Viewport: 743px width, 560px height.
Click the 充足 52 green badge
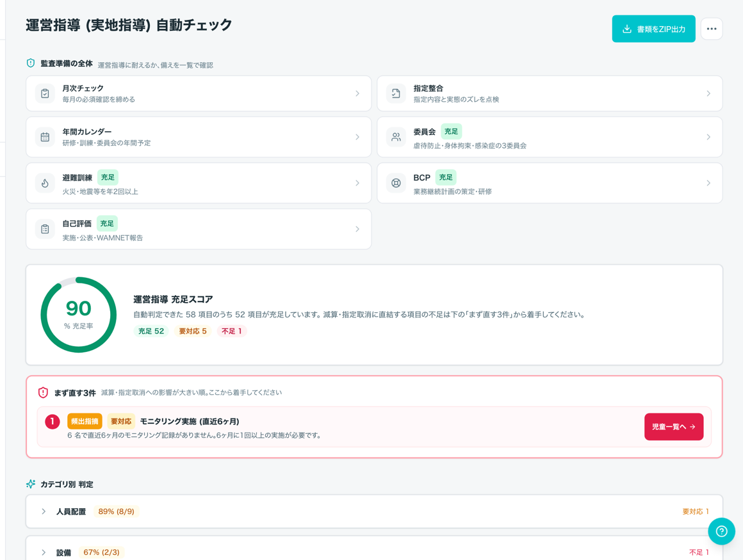[x=151, y=331]
